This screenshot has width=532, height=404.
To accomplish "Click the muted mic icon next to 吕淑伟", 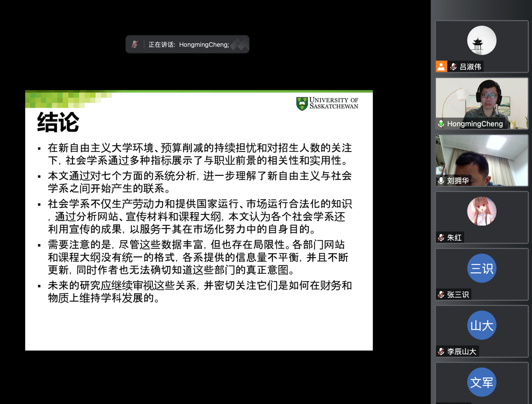I will point(453,67).
